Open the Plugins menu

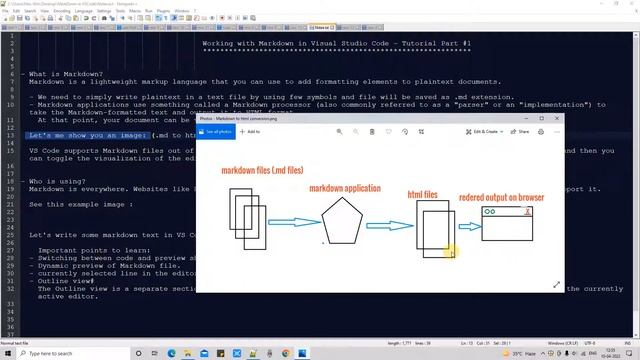163,11
